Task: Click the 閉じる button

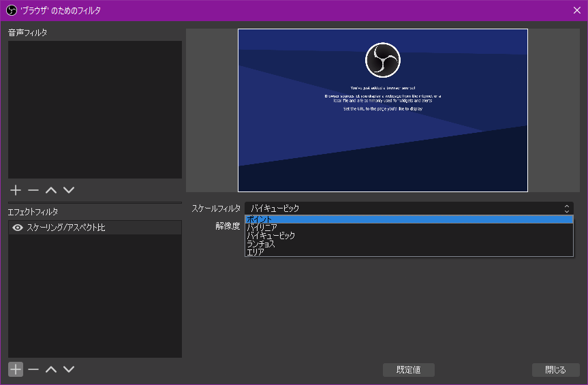Action: [x=555, y=370]
